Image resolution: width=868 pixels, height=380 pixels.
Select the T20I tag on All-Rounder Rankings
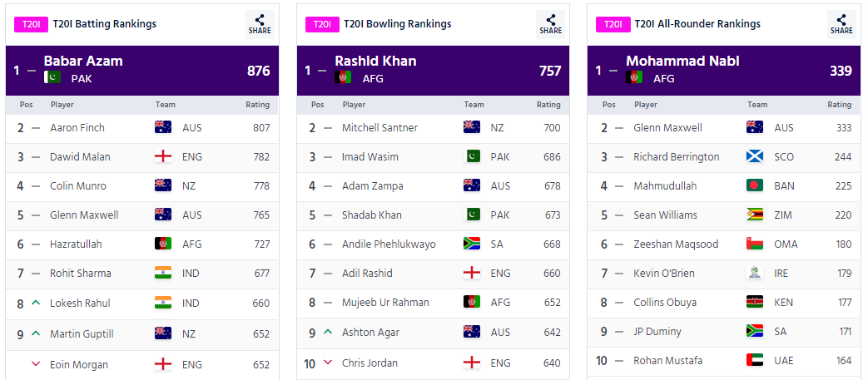click(613, 24)
